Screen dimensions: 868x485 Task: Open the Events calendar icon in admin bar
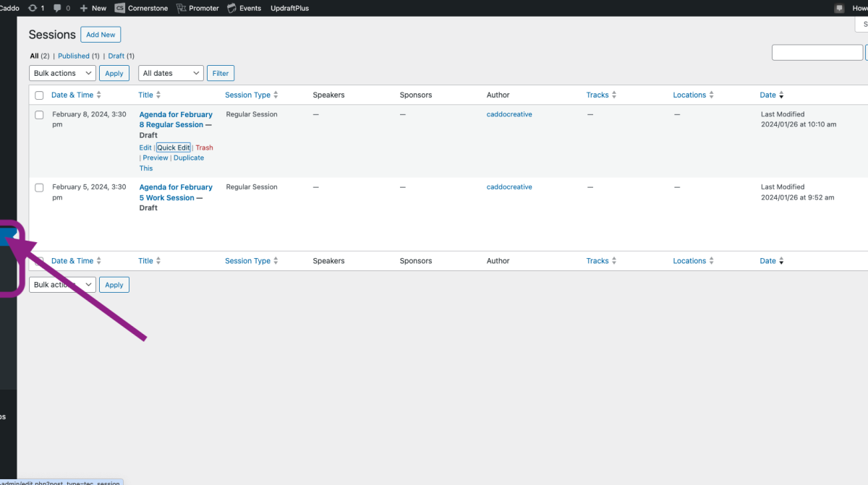231,8
